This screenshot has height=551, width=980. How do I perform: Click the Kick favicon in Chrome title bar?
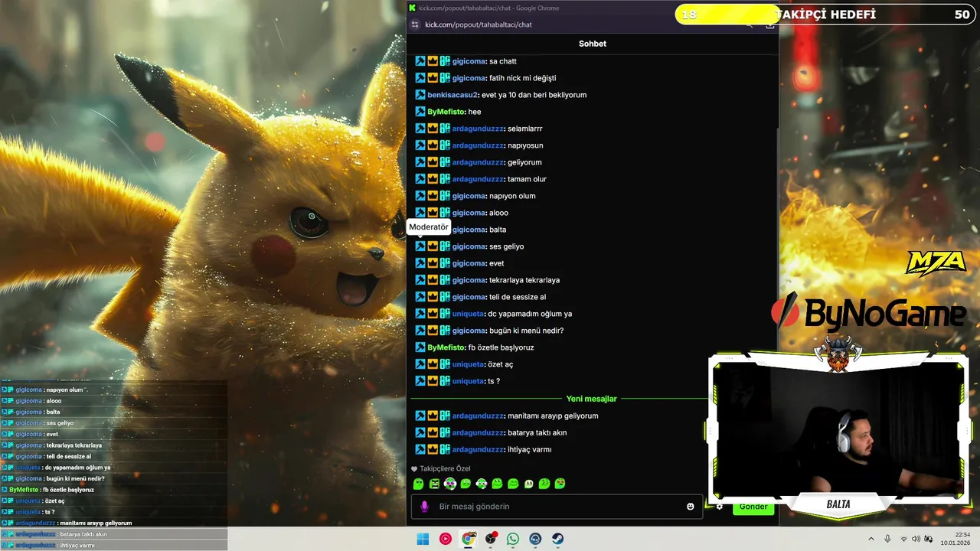[x=413, y=8]
